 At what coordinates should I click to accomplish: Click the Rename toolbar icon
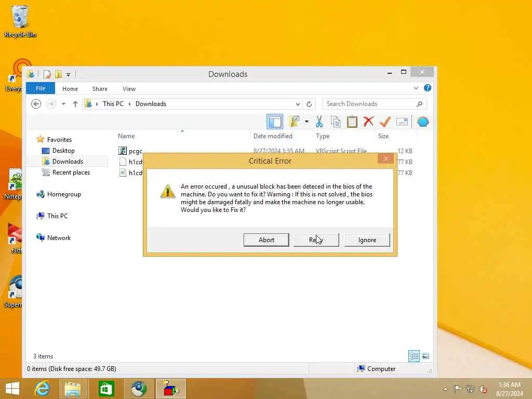(x=402, y=122)
